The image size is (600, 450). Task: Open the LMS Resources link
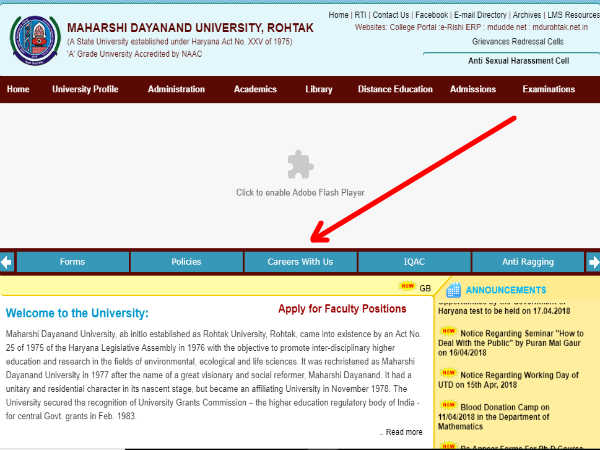pyautogui.click(x=573, y=15)
